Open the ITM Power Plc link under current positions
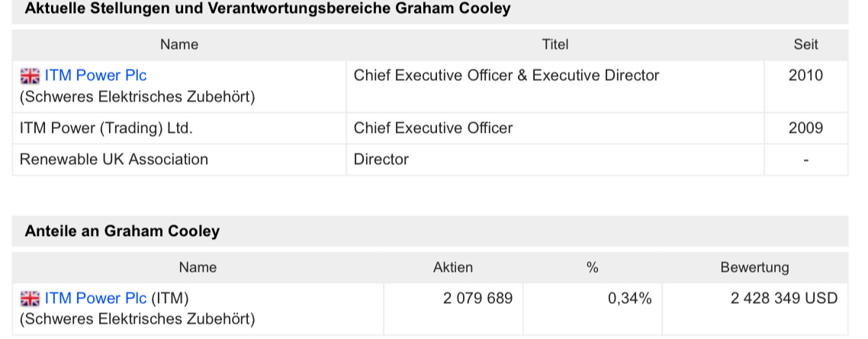 (95, 76)
